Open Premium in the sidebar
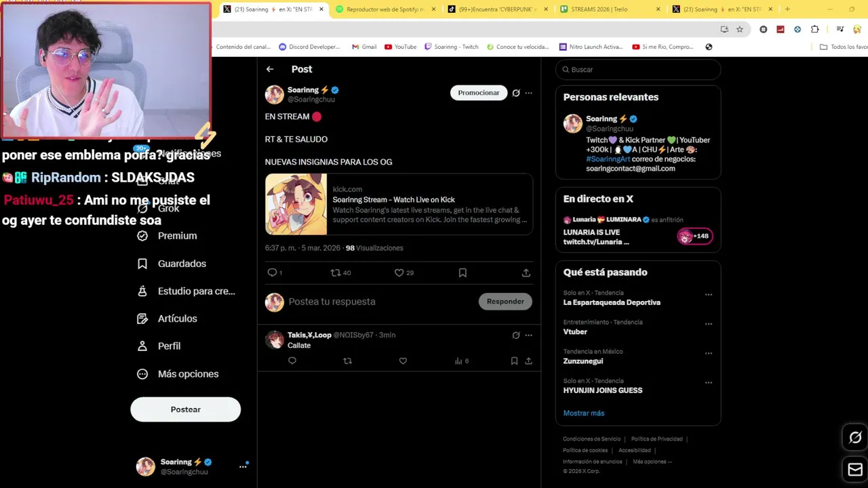This screenshot has width=868, height=488. tap(167, 236)
